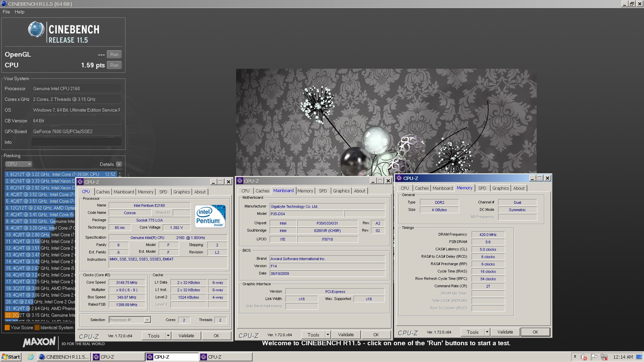Select CPU tab in right CPU-Z window

click(405, 188)
